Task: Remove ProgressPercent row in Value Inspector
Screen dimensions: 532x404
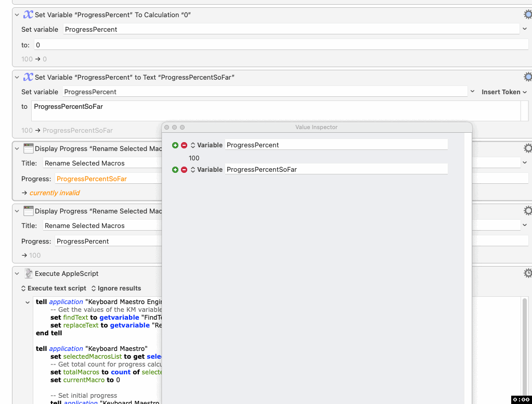Action: (184, 145)
